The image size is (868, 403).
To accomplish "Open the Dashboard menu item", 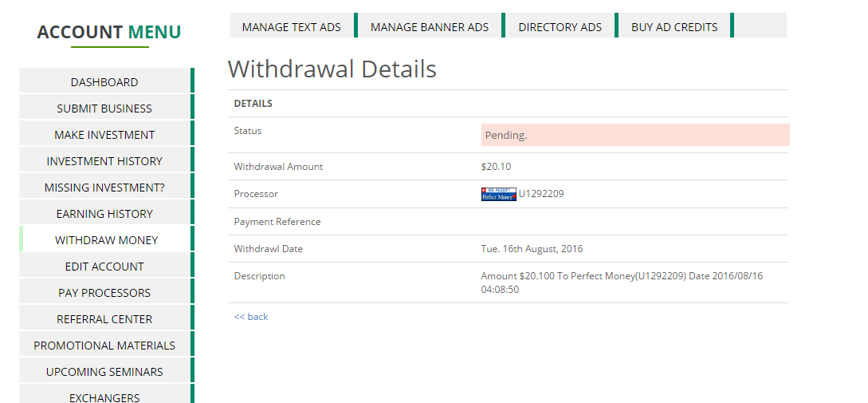I will tap(104, 82).
